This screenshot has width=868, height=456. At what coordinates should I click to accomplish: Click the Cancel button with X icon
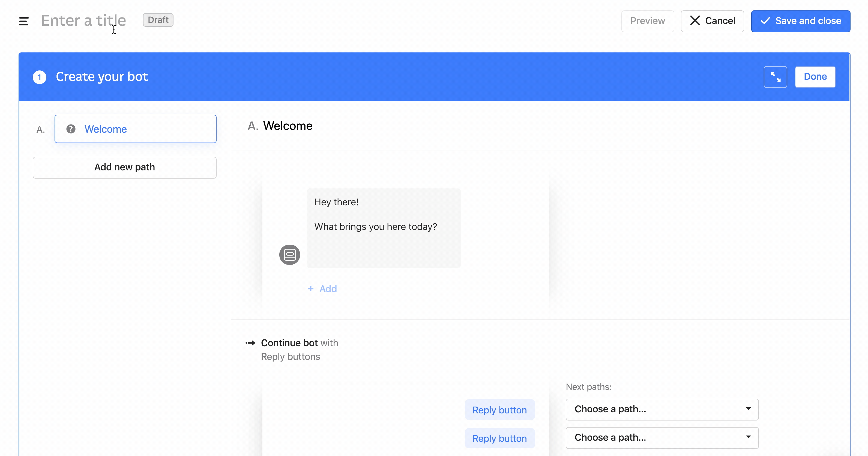(713, 21)
